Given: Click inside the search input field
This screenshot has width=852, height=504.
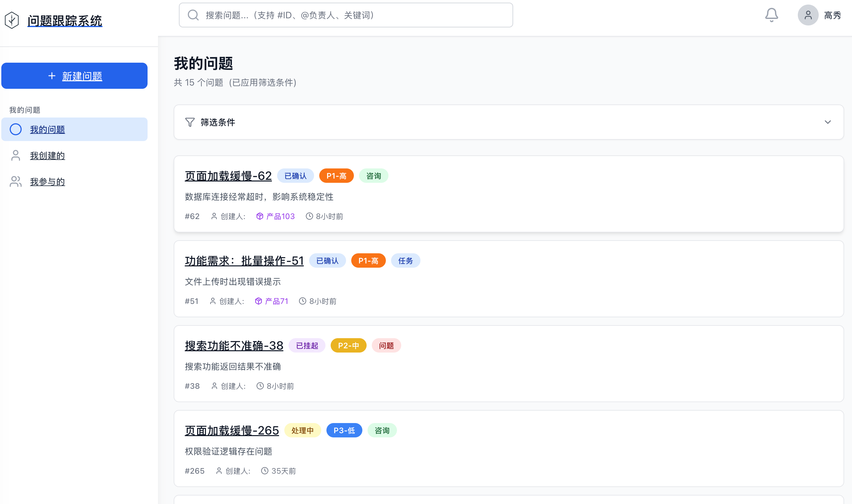Looking at the screenshot, I should pyautogui.click(x=346, y=15).
